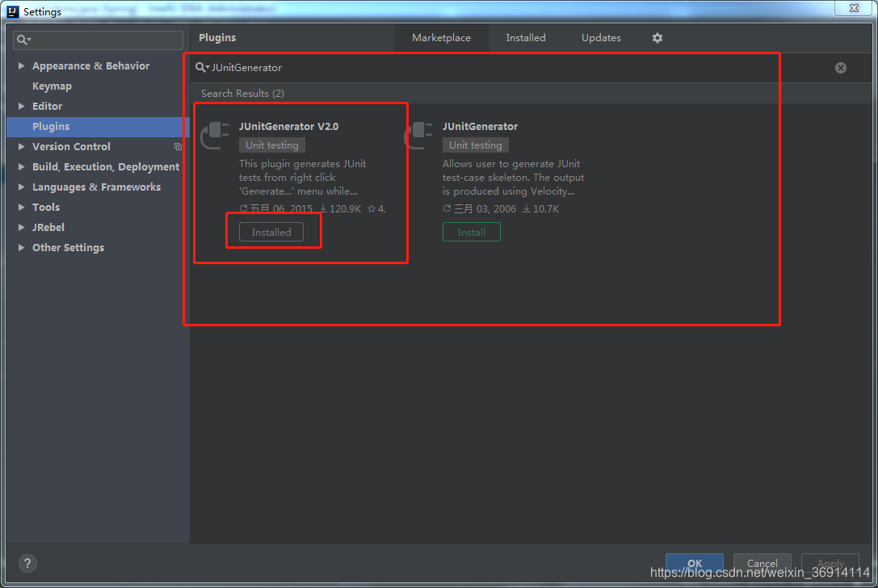878x588 pixels.
Task: Expand Languages & Frameworks node
Action: click(x=21, y=187)
